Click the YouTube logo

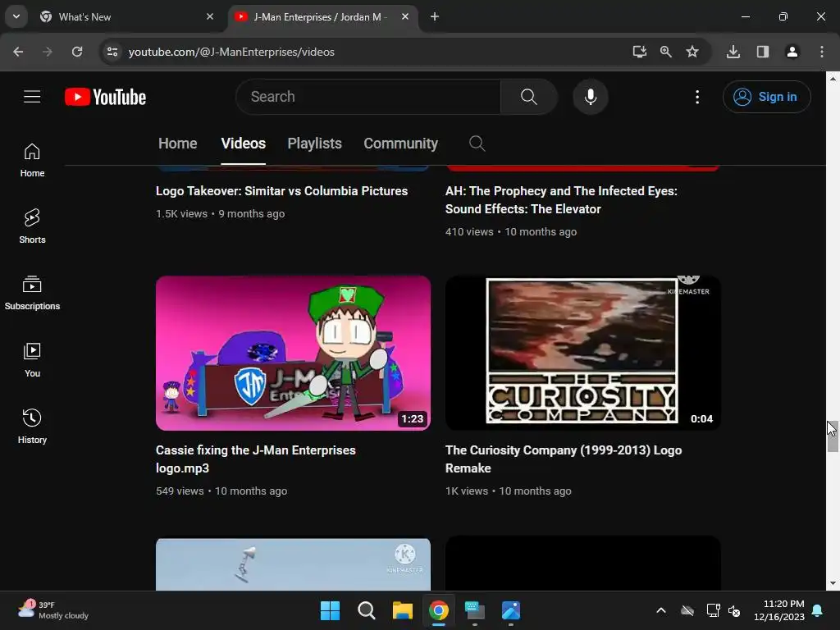[x=105, y=97]
